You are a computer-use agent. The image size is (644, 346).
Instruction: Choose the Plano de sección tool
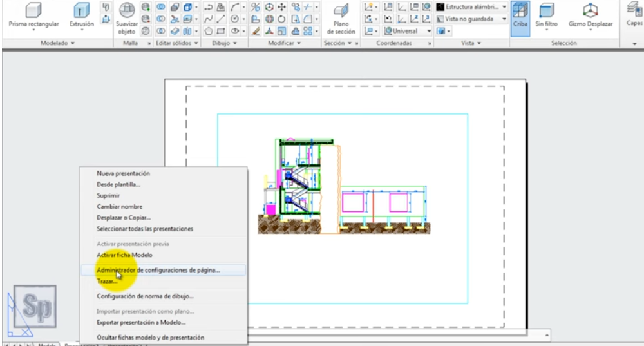click(x=341, y=19)
